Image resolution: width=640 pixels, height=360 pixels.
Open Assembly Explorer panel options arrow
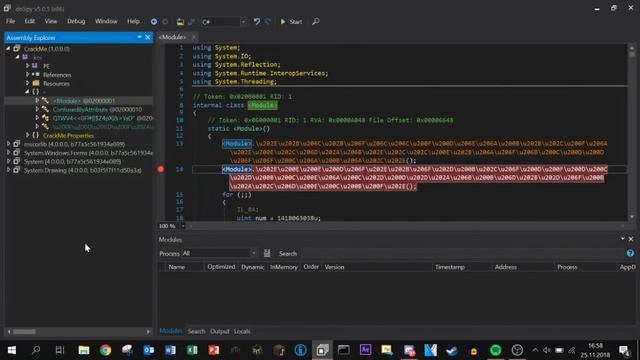tap(140, 37)
